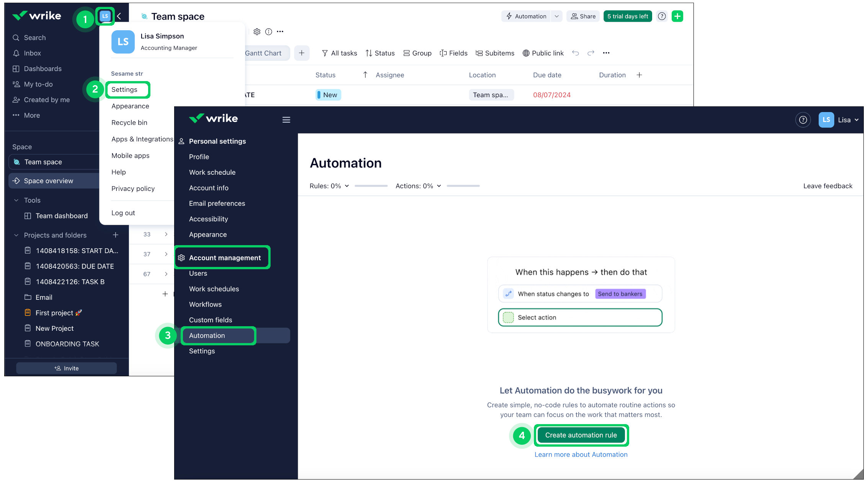
Task: Click the hamburger menu icon beside Wrike logo
Action: [286, 120]
